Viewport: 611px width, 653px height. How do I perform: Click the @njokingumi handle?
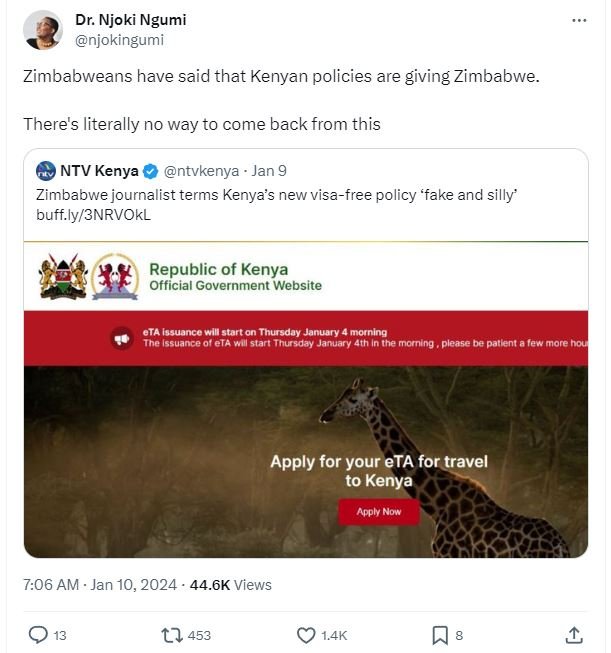tap(119, 40)
